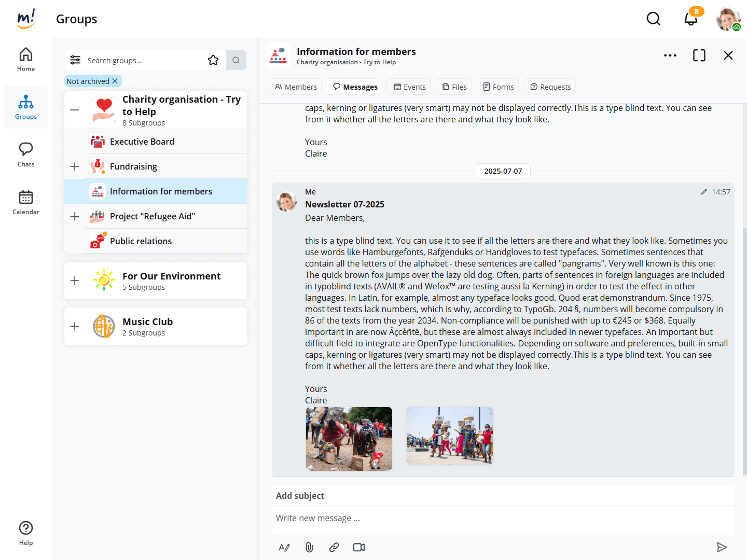Click the attach file paperclip icon
The height and width of the screenshot is (560, 747).
309,547
